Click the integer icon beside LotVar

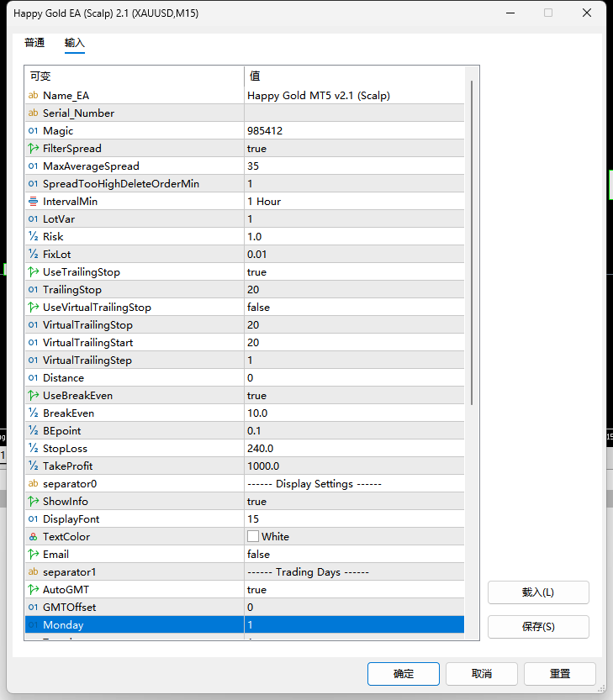[33, 218]
